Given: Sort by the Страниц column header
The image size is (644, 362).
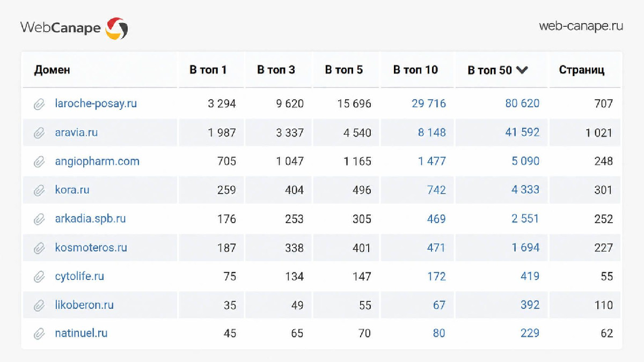Looking at the screenshot, I should point(582,70).
